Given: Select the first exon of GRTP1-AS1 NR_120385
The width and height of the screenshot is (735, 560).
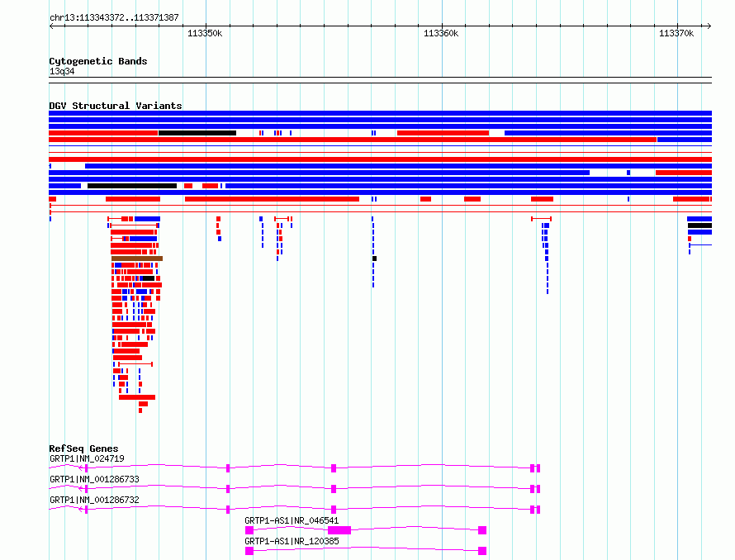Looking at the screenshot, I should coord(249,551).
